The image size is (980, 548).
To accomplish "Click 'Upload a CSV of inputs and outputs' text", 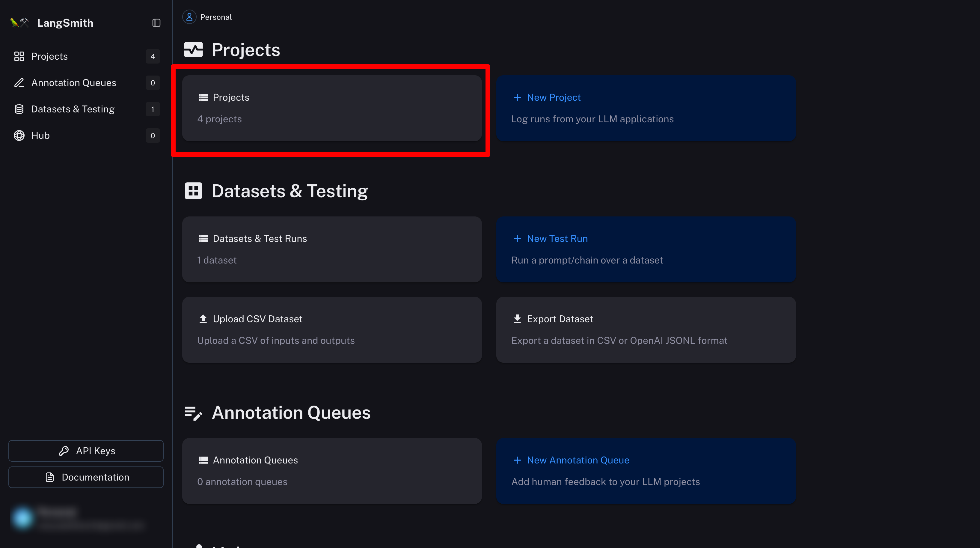I will tap(276, 341).
